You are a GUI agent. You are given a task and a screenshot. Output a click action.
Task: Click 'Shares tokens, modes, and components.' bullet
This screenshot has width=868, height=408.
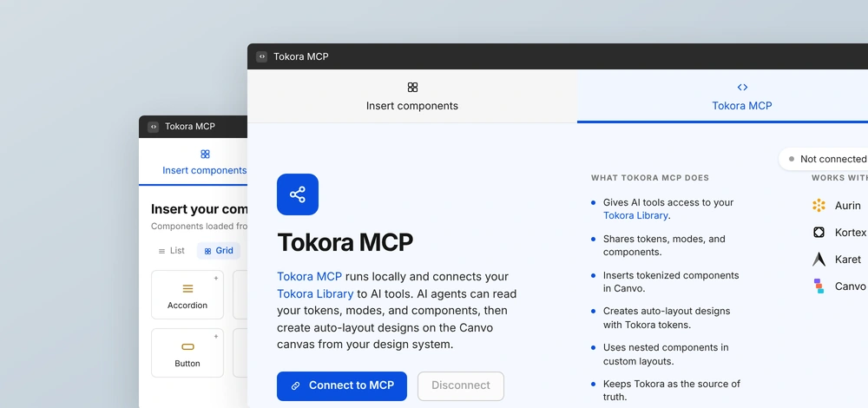coord(664,246)
